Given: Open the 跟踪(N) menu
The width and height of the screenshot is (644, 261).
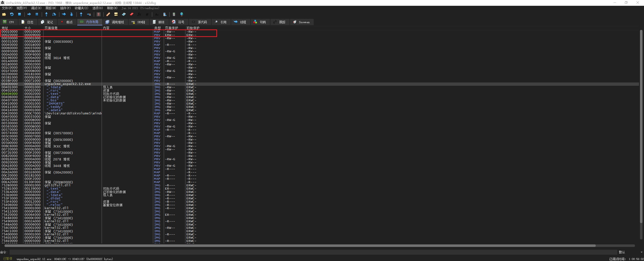Looking at the screenshot, I should 51,8.
